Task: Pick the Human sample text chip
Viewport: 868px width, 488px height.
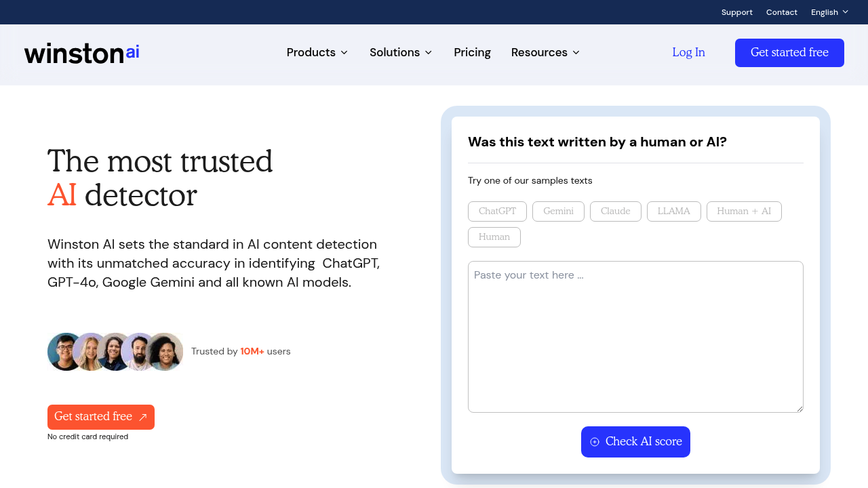Action: pyautogui.click(x=494, y=237)
